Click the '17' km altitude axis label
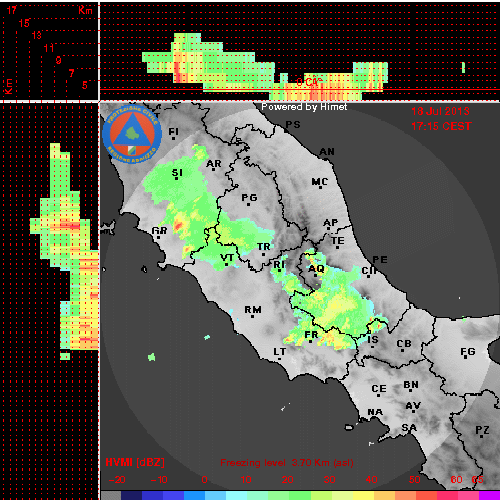Screen dimensions: 500x500 pos(12,10)
